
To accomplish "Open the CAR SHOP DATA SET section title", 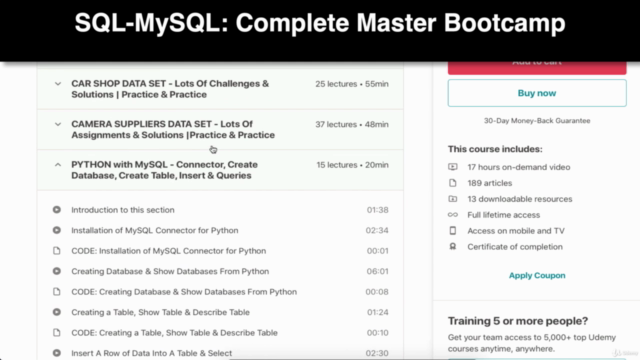I will pos(170,89).
